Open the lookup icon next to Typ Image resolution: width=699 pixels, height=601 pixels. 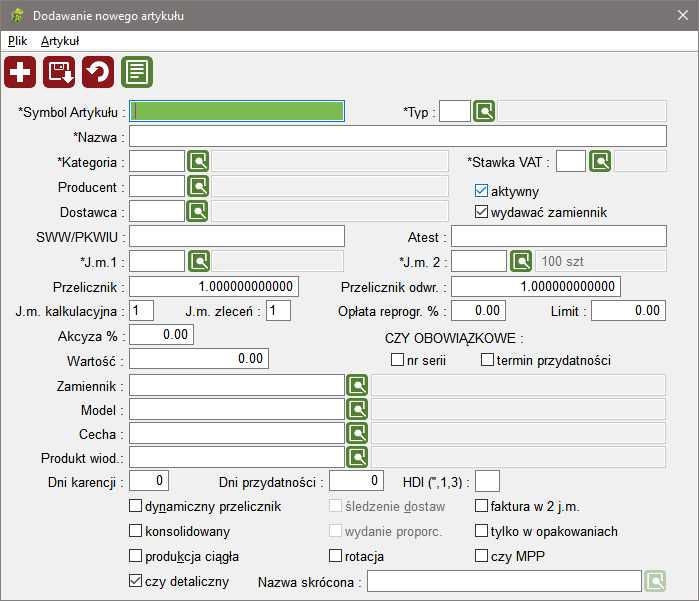[484, 111]
